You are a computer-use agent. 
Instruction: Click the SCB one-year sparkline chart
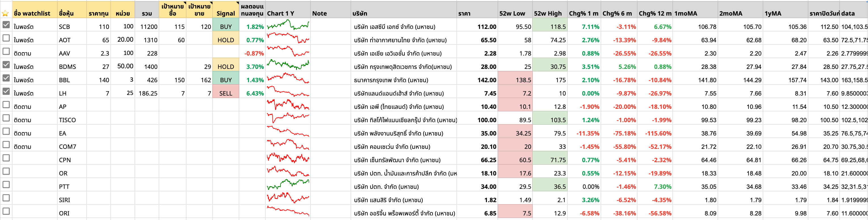tap(288, 25)
